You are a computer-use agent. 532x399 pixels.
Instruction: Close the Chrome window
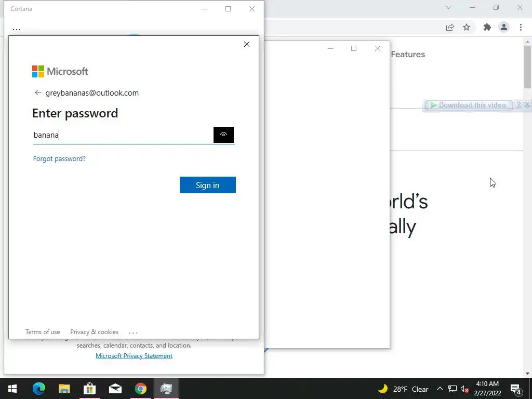coord(520,7)
